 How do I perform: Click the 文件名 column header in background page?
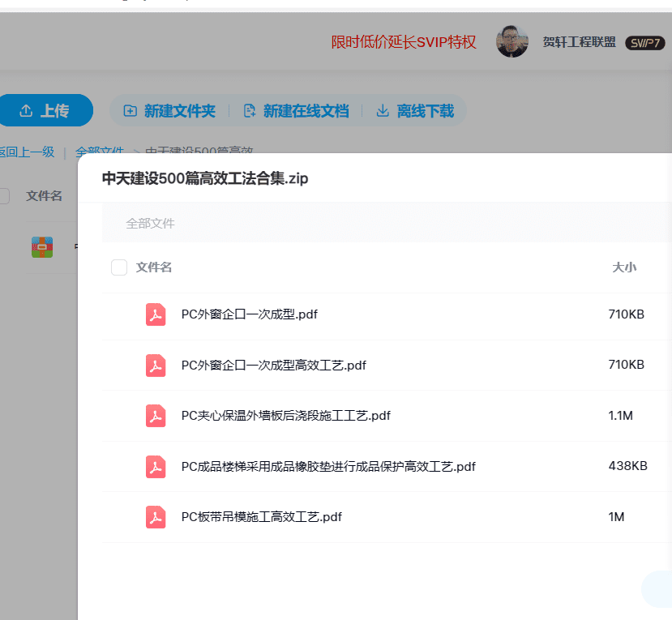point(44,196)
